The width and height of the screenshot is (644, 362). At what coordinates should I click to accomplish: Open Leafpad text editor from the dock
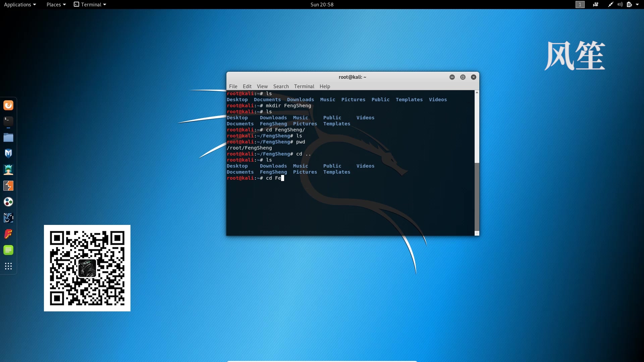[x=8, y=250]
